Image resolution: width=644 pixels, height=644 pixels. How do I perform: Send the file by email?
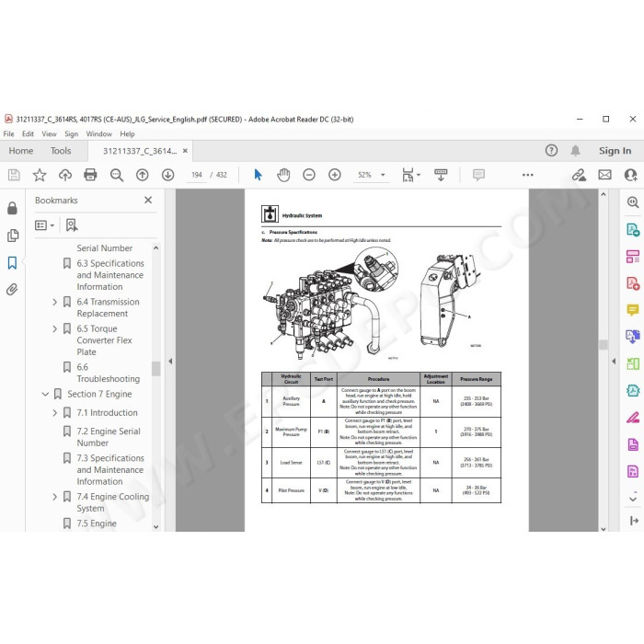coord(604,175)
